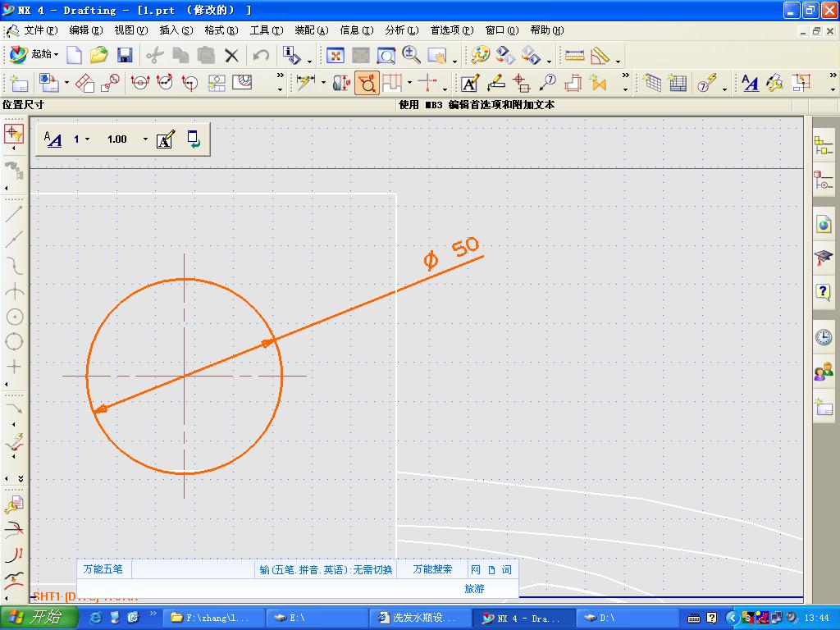Viewport: 840px width, 630px height.
Task: Open the 首选项 menu
Action: click(x=452, y=30)
